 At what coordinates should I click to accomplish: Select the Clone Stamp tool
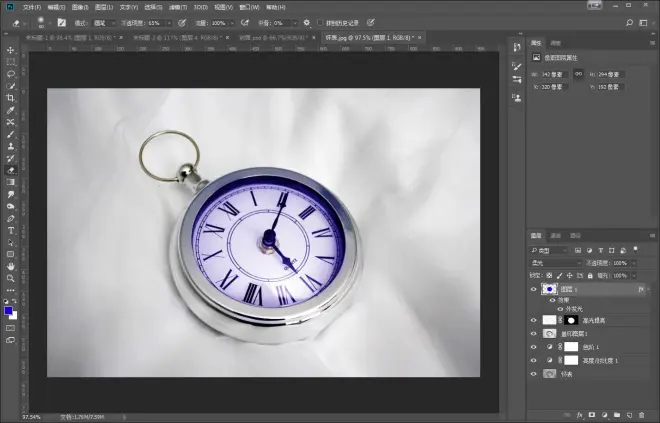(11, 146)
